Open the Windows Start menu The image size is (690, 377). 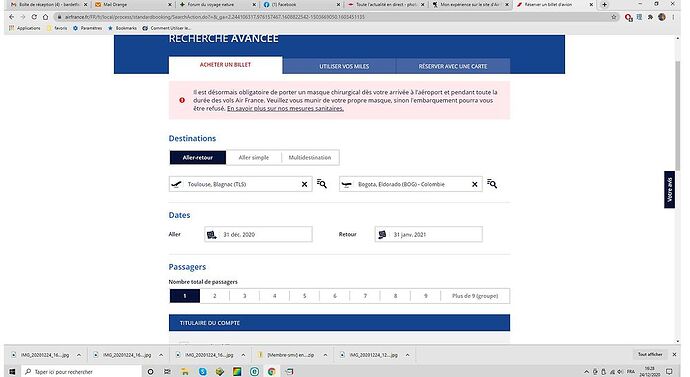[12, 372]
